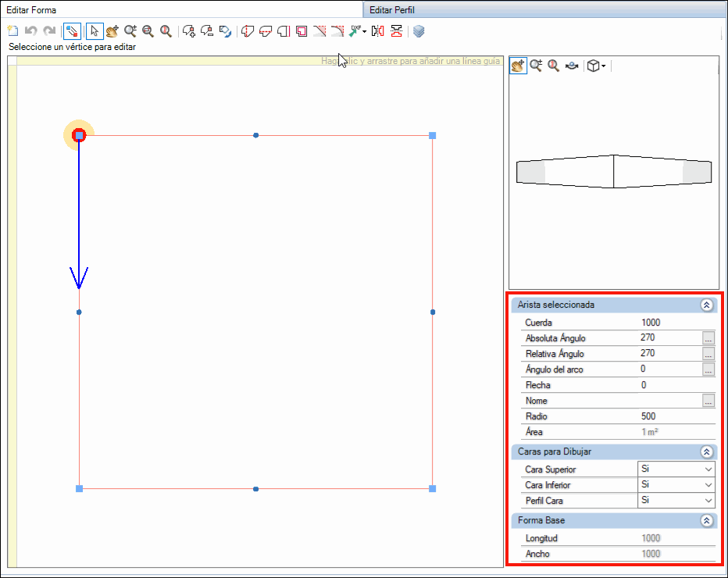Select pan hand tool in 3D preview
Viewport: 728px width, 578px height.
tap(518, 66)
